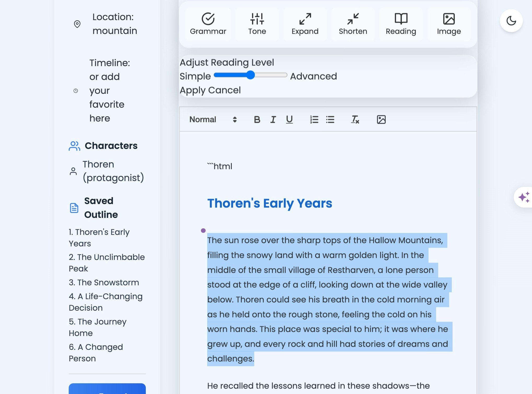Toggle dark mode with moon button
Screen dimensions: 532x394
511,21
